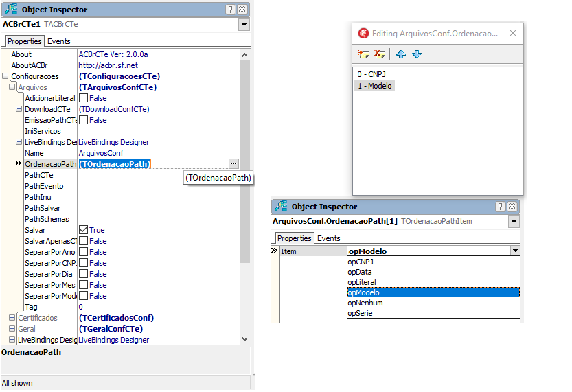Choose opData from the Item list

(x=433, y=272)
